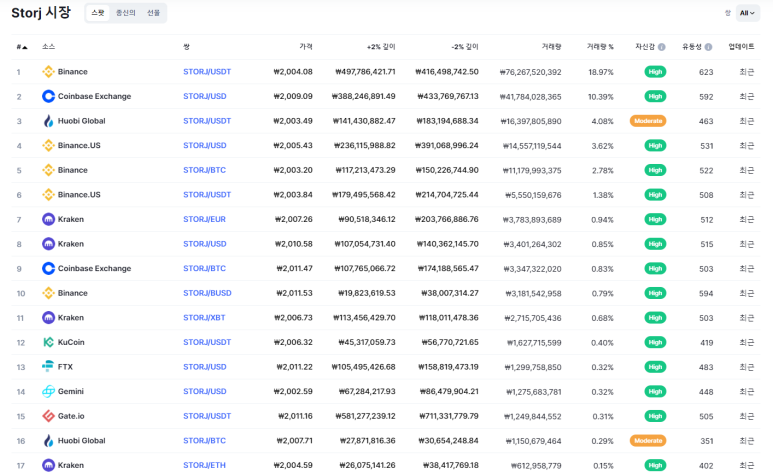Open STORJ/BTC pair on Binance row 5

[205, 170]
